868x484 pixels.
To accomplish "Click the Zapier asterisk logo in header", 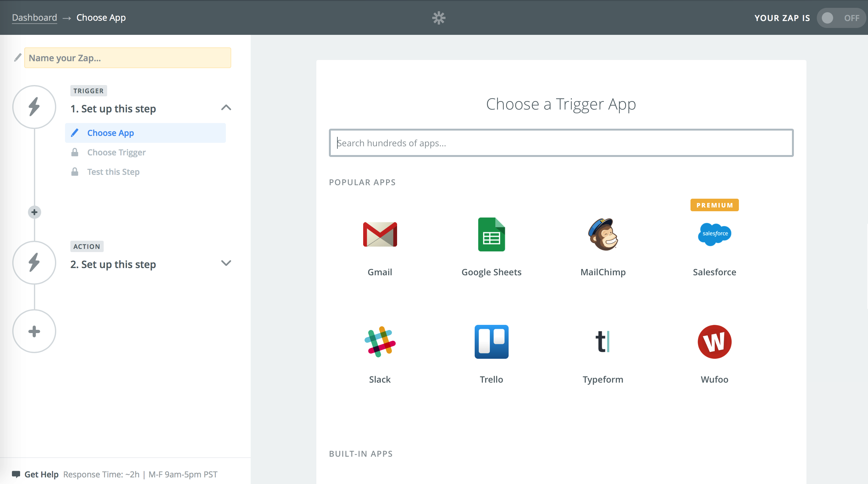I will point(438,18).
